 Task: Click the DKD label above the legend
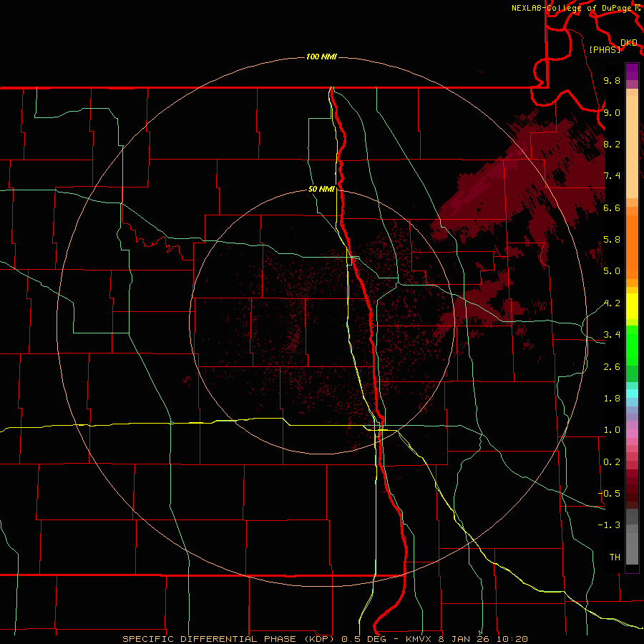pyautogui.click(x=629, y=43)
